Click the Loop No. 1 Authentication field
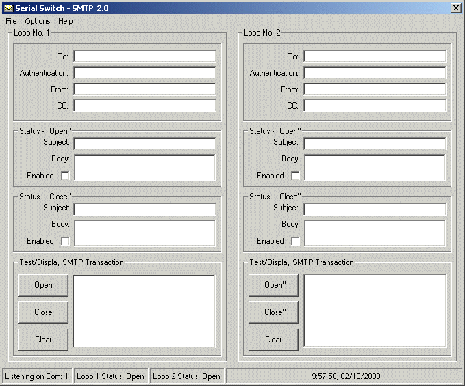The image size is (465, 386). click(145, 73)
